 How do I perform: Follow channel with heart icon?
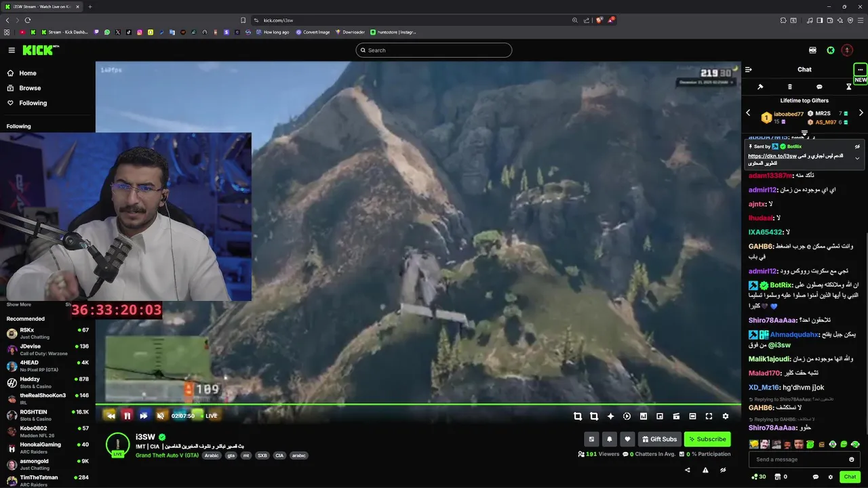pos(627,439)
